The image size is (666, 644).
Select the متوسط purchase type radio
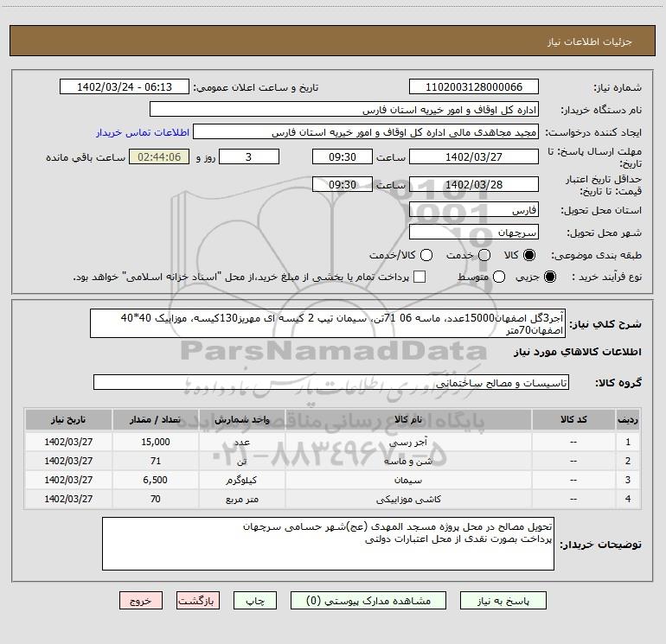(499, 277)
